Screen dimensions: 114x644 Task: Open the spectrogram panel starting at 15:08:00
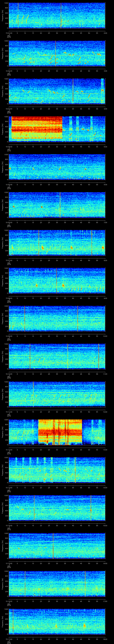[57, 280]
